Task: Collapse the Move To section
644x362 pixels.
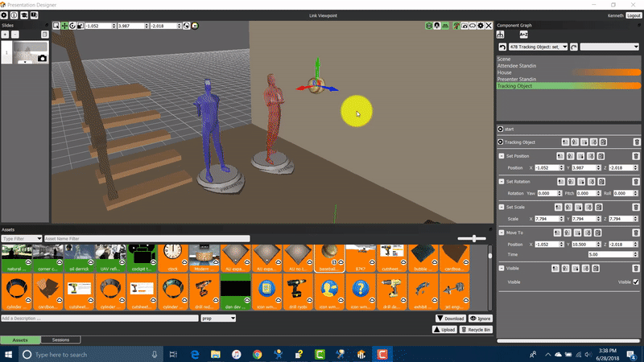Action: coord(502,232)
